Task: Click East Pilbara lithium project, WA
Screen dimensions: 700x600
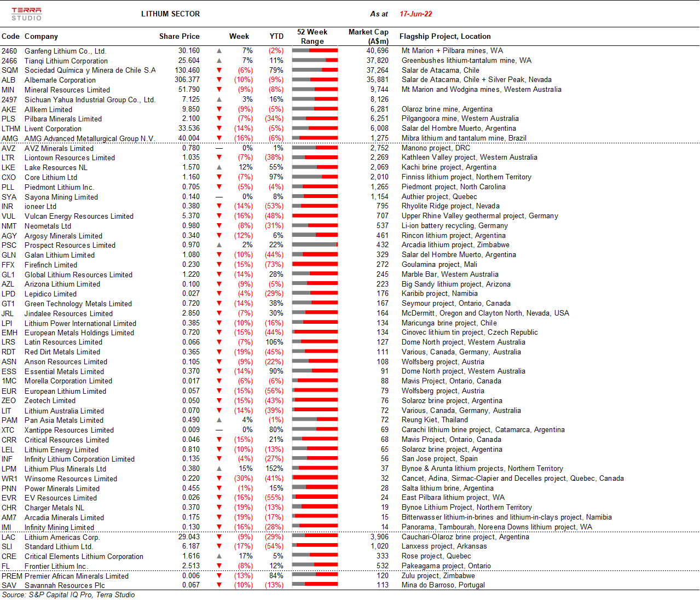Action: (x=453, y=498)
